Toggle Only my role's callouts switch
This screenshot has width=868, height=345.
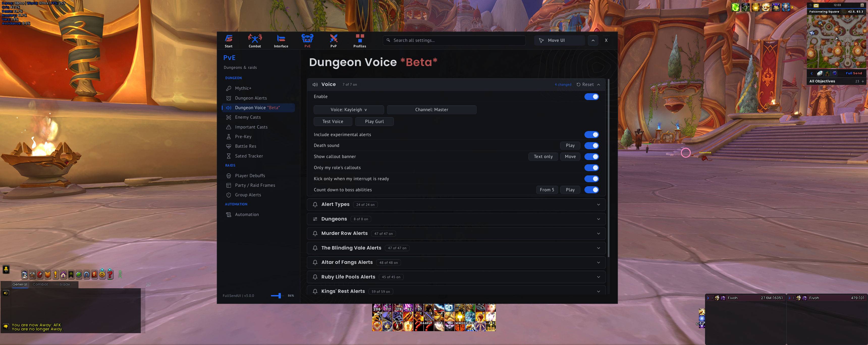(591, 168)
